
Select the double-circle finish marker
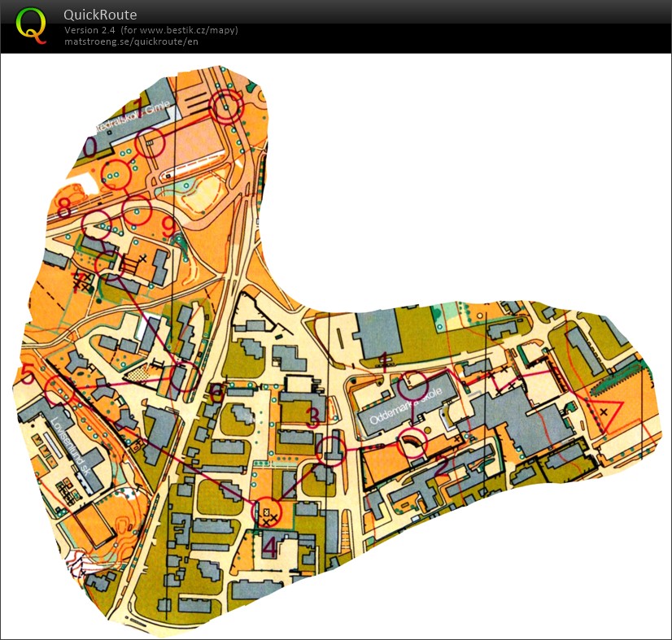(x=226, y=107)
